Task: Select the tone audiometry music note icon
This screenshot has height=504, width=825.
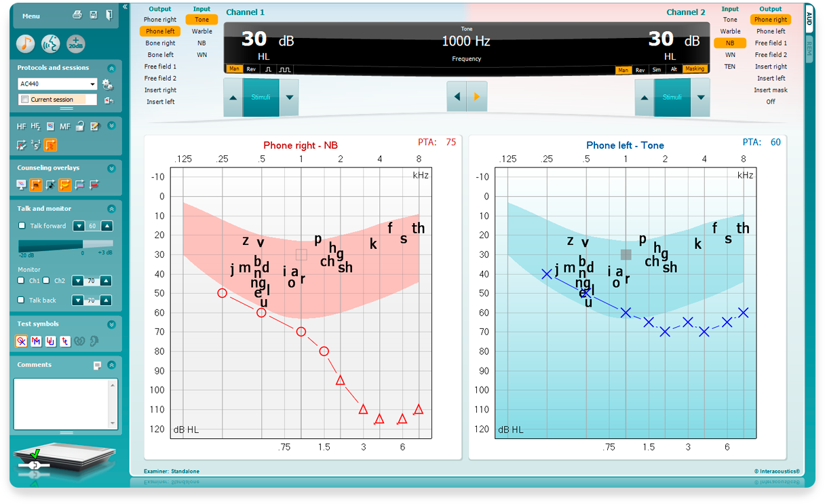Action: tap(26, 43)
